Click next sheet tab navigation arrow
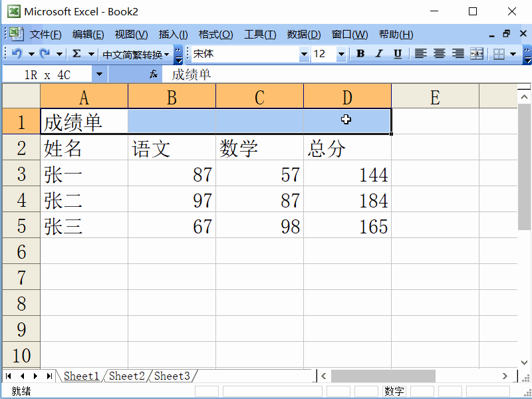Image resolution: width=532 pixels, height=399 pixels. click(36, 376)
